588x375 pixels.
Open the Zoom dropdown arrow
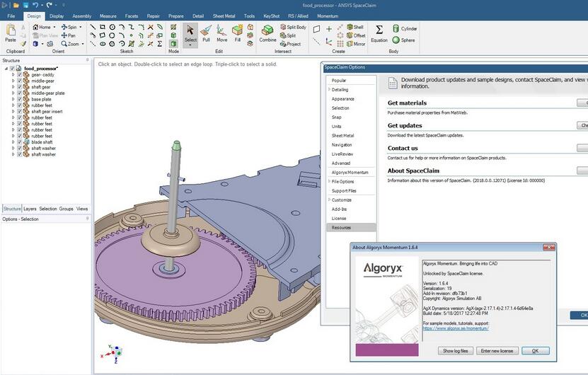pyautogui.click(x=83, y=44)
